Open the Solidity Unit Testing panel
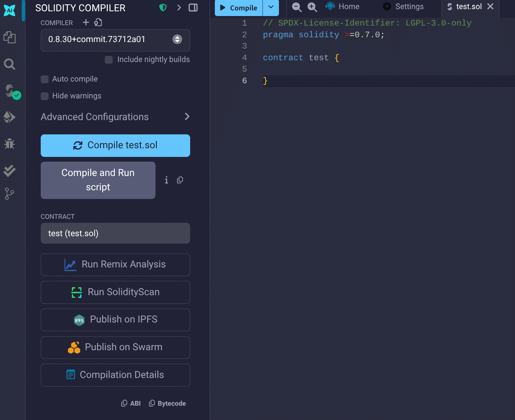This screenshot has height=420, width=515. (x=10, y=170)
